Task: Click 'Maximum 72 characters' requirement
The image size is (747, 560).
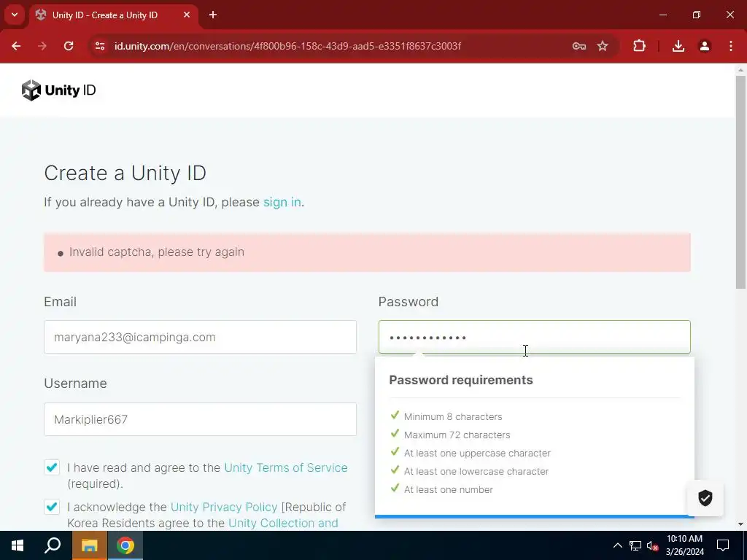Action: pyautogui.click(x=457, y=435)
